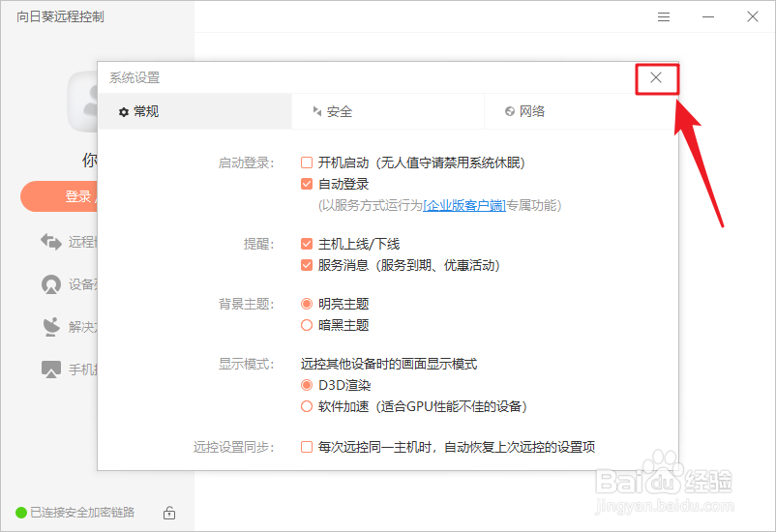Open remote assistance arrows icon in sidebar
Screen dimensions: 776x532
51,242
